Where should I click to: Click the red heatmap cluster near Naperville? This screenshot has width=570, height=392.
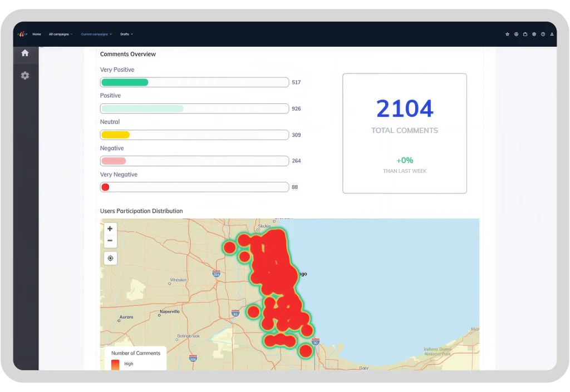(x=253, y=311)
